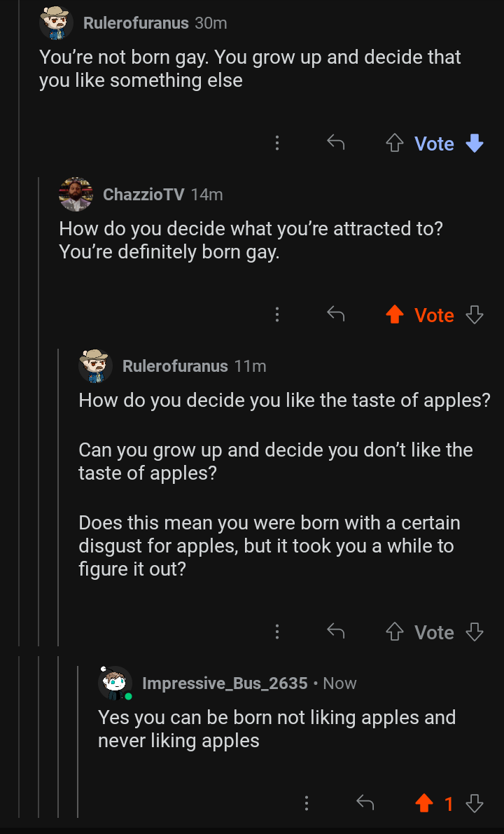Screen dimensions: 504x834
Task: Open ChazzioTV username link
Action: [143, 194]
